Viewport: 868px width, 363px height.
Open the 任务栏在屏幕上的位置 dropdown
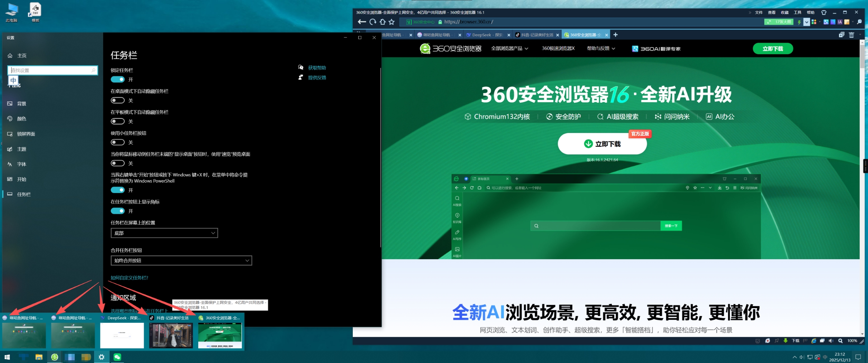pos(164,233)
